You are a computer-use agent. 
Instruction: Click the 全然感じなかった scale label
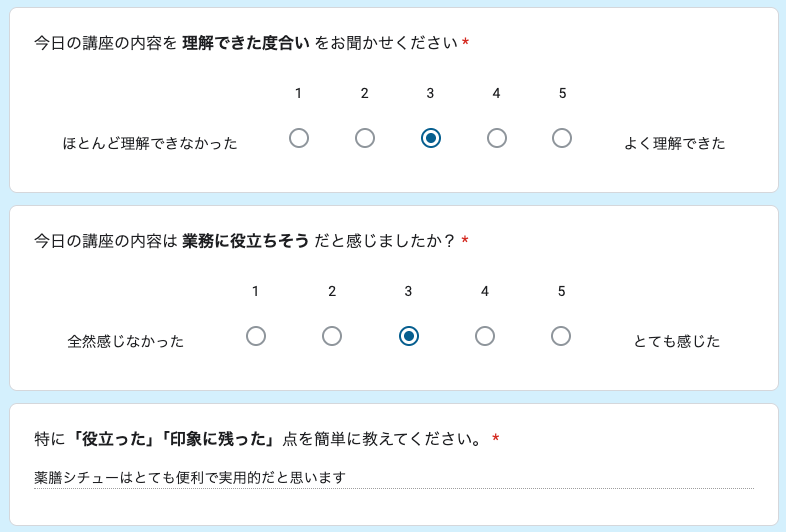click(x=126, y=341)
